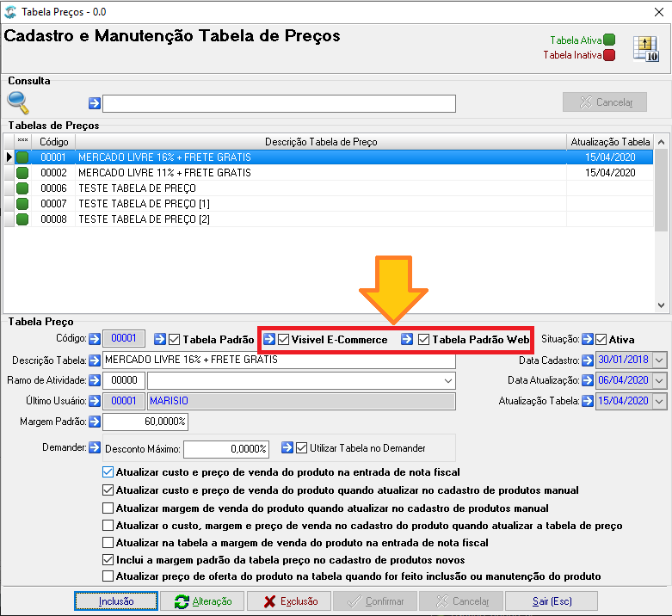Select row MERCADO LIVRE 11% + FRETE GRATIS
Screen dimensions: 672x616
tap(329, 173)
